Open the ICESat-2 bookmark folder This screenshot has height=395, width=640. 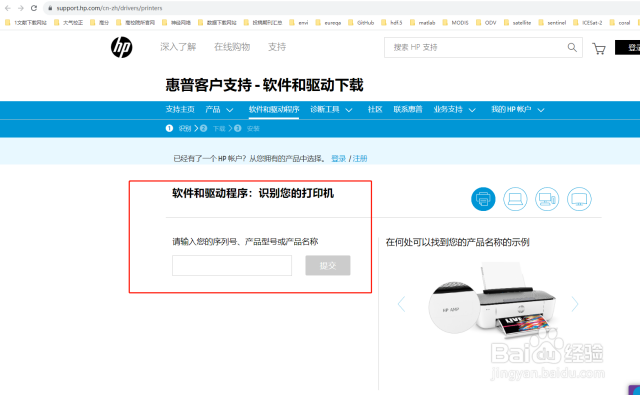(588, 23)
